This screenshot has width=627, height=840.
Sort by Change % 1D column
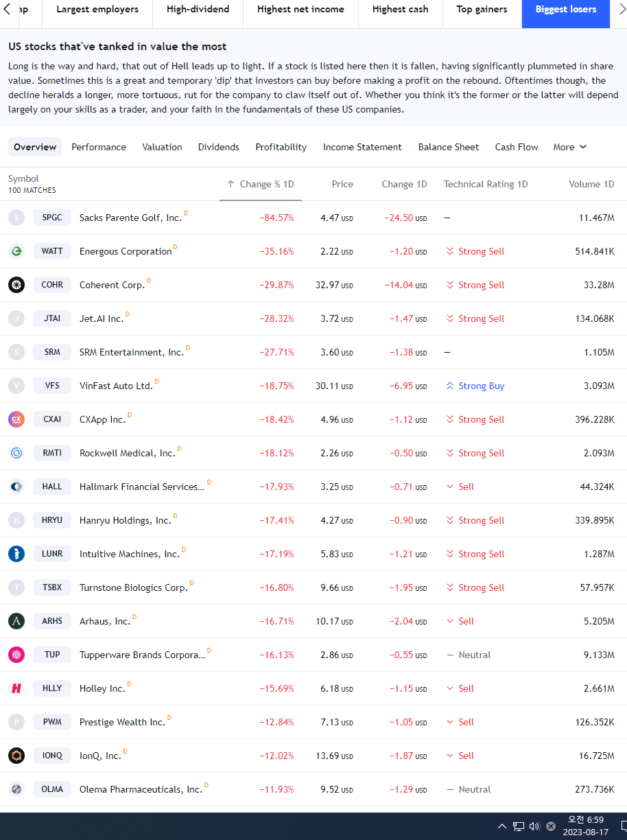[261, 184]
